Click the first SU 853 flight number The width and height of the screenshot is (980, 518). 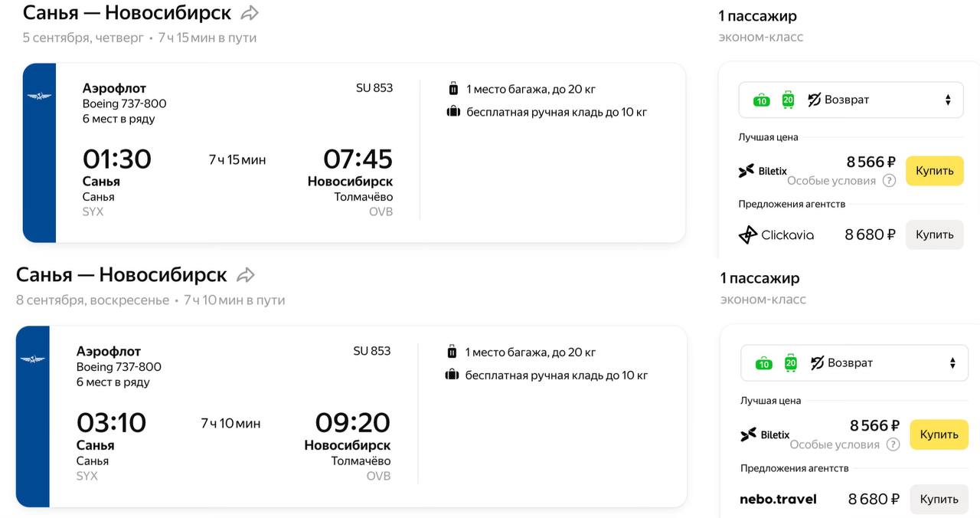[374, 88]
